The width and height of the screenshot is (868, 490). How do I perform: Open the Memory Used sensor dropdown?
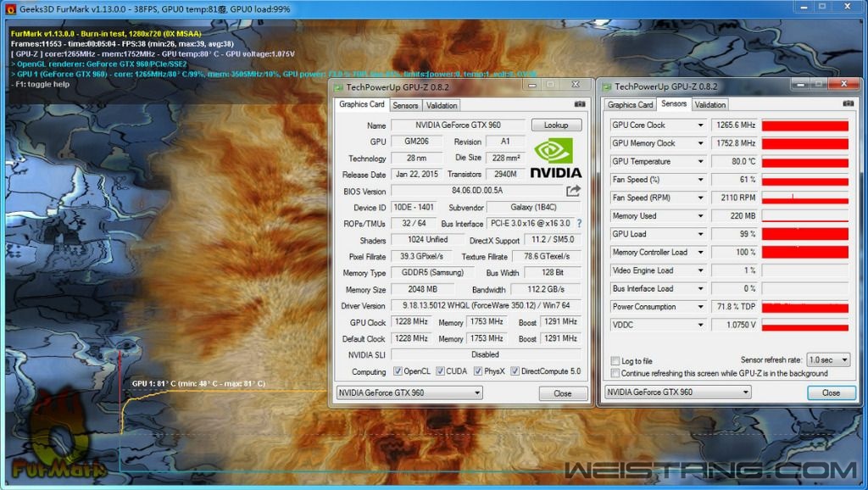click(x=700, y=216)
